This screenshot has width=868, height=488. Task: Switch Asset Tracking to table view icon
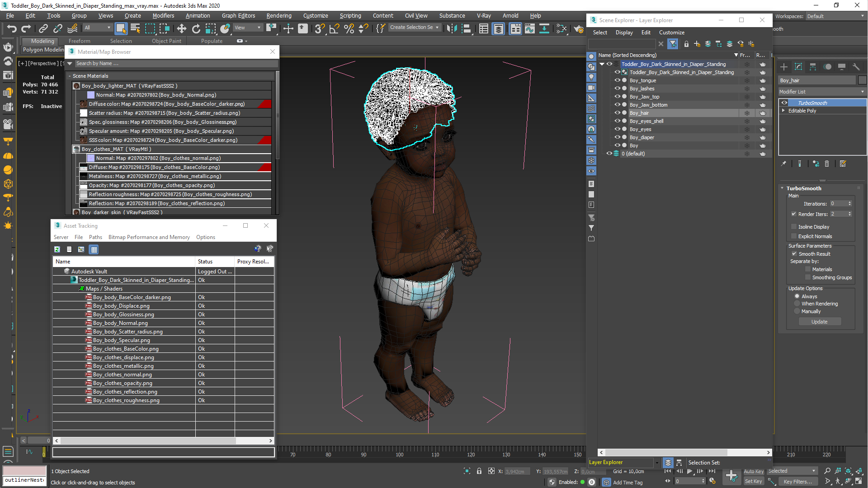(94, 249)
